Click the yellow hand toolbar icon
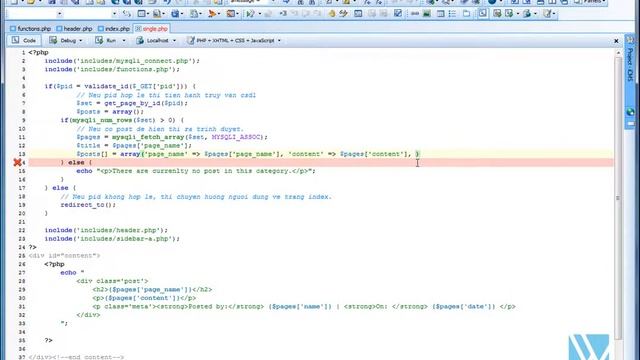The image size is (640, 360). click(331, 14)
